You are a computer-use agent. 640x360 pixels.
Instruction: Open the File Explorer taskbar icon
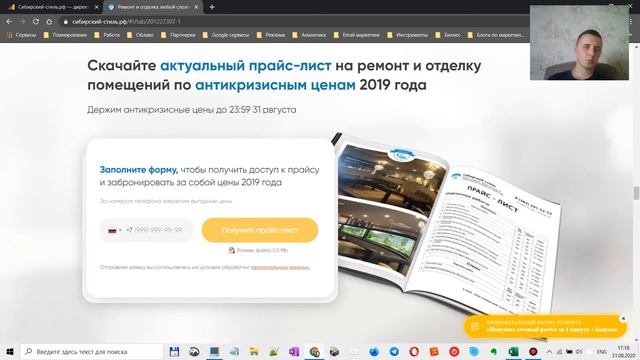pos(254,351)
